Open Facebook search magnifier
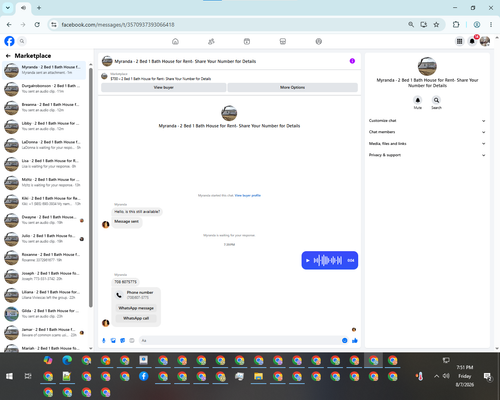This screenshot has height=400, width=500. coord(22,41)
